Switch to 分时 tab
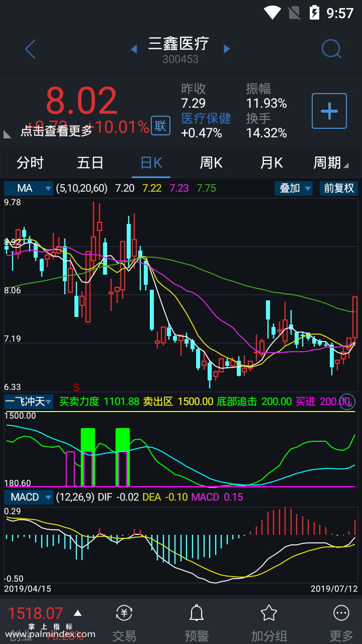Viewport: 362px width, 644px height. pyautogui.click(x=30, y=163)
